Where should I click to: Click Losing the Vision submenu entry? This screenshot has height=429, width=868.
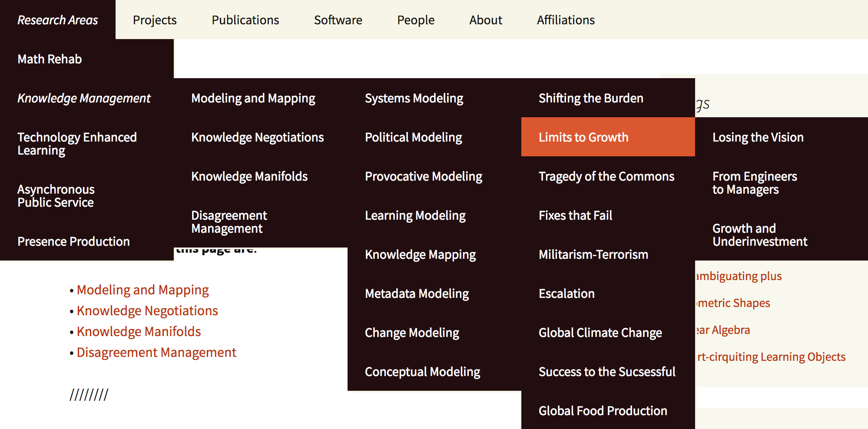[758, 137]
